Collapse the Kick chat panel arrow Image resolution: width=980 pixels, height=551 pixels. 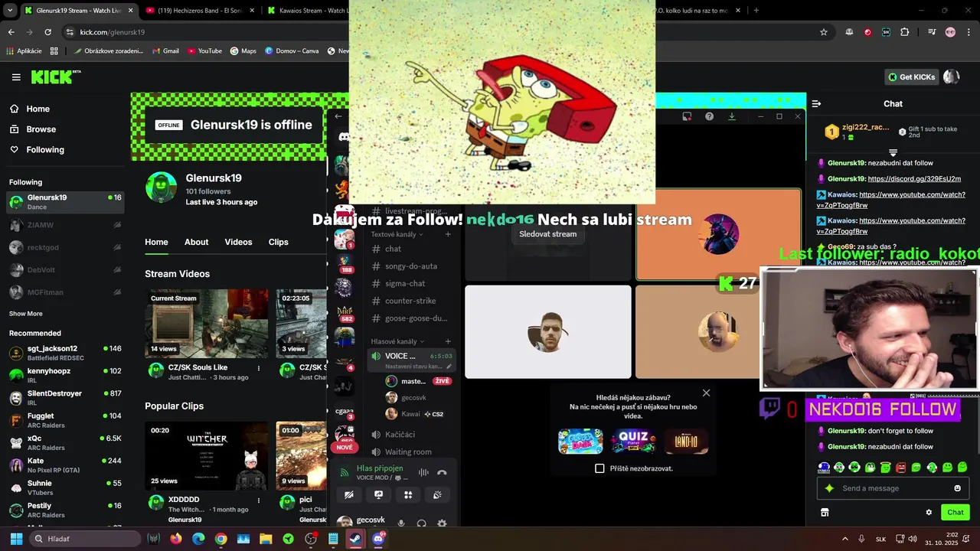coord(816,103)
